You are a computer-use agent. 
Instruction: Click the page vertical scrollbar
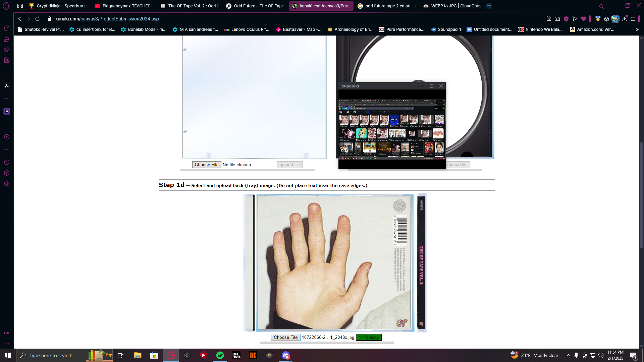coord(641,194)
